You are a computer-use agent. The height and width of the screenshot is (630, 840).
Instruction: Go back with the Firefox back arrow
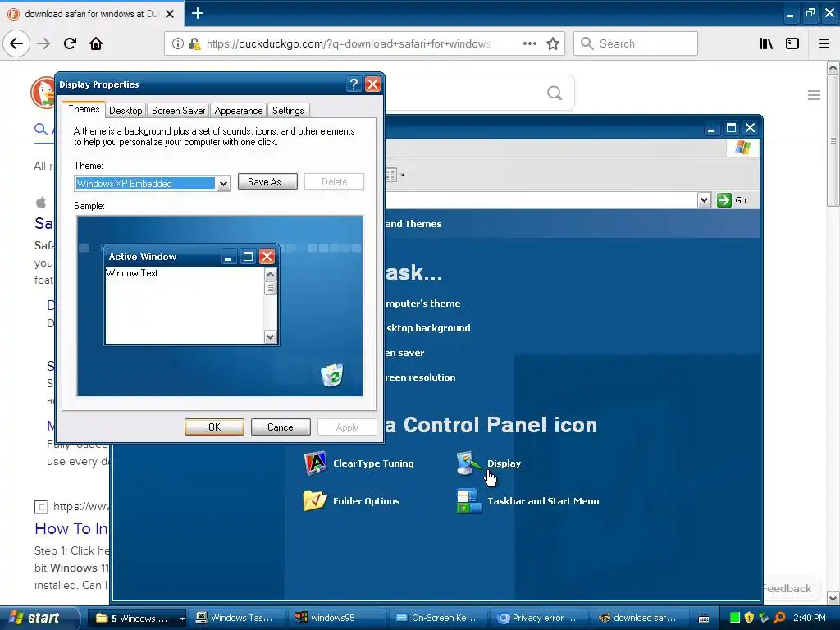coord(16,43)
